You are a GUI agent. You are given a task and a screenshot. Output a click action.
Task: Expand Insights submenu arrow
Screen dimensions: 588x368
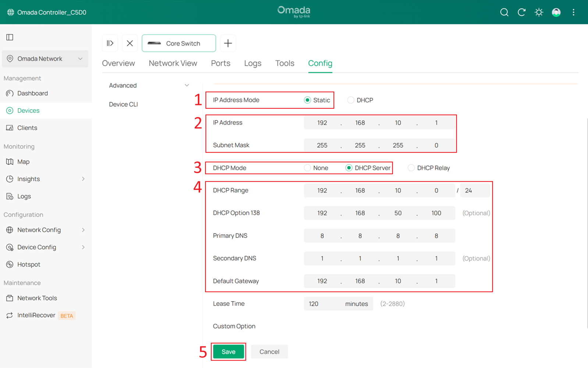pos(83,179)
